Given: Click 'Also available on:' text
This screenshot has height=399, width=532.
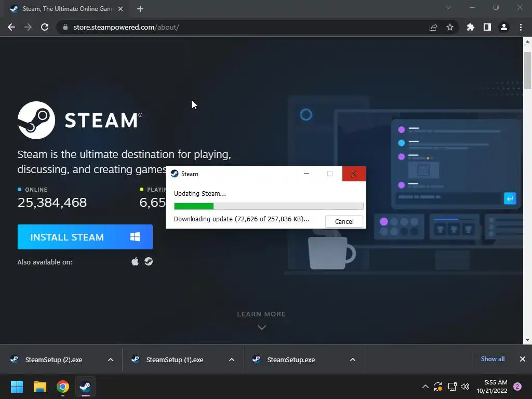Looking at the screenshot, I should pos(45,262).
